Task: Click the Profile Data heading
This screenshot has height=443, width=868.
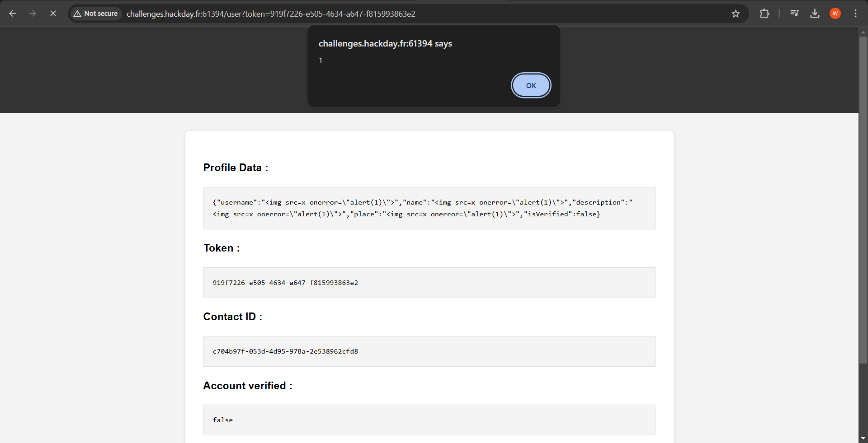Action: click(x=236, y=168)
